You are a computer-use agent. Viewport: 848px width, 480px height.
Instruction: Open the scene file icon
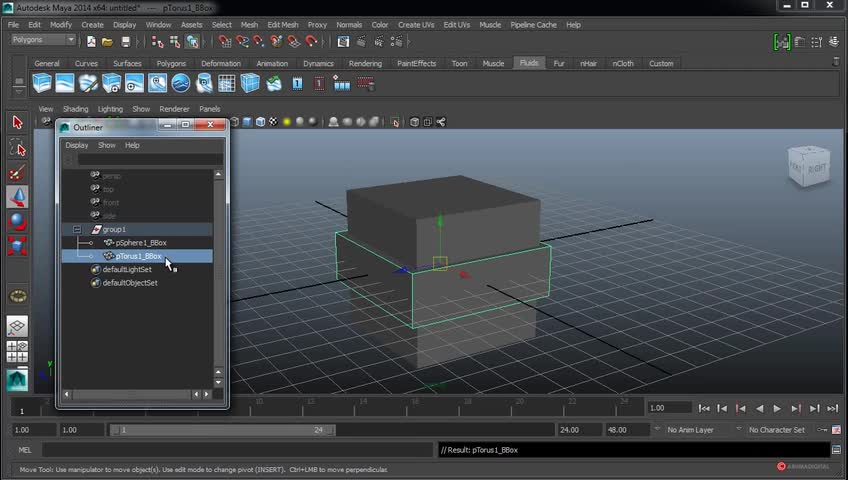coord(107,41)
